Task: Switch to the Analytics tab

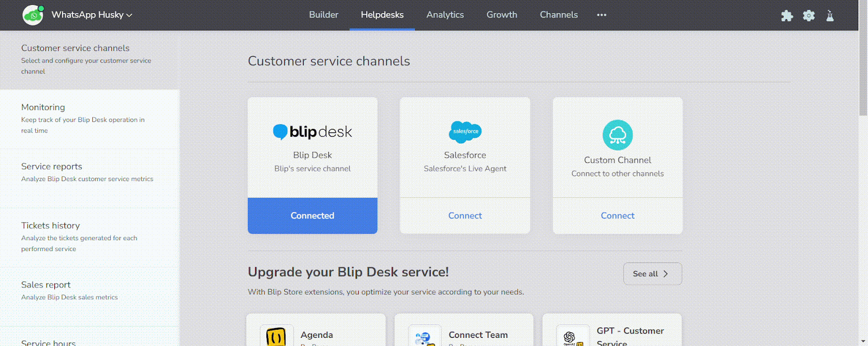Action: [445, 15]
